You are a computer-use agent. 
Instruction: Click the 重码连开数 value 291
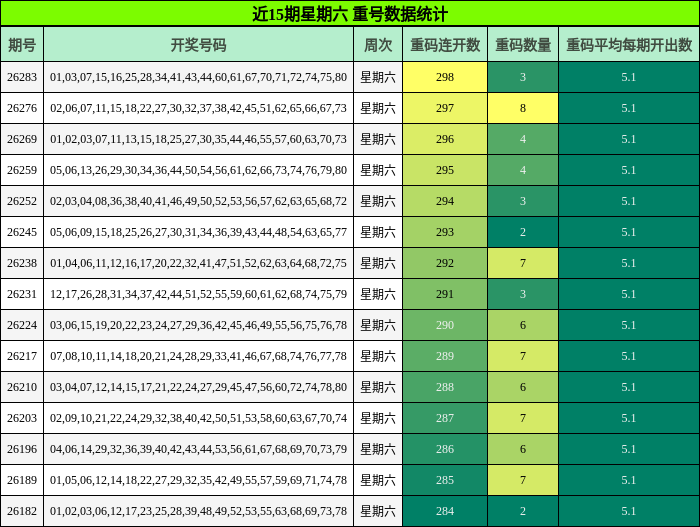coord(445,294)
